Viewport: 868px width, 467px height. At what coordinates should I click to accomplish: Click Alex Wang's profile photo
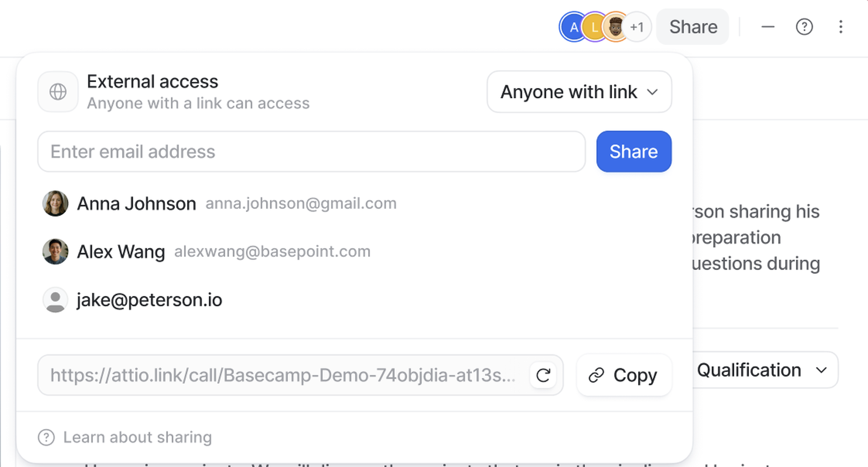pos(55,251)
